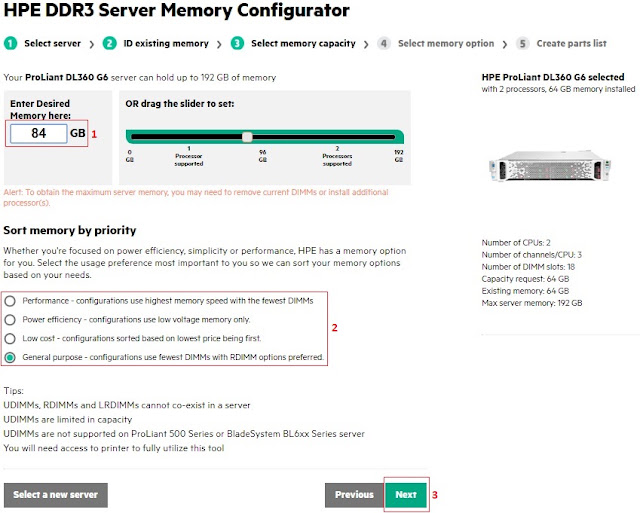The width and height of the screenshot is (640, 513).
Task: Click the step 5 circle icon
Action: [x=522, y=43]
